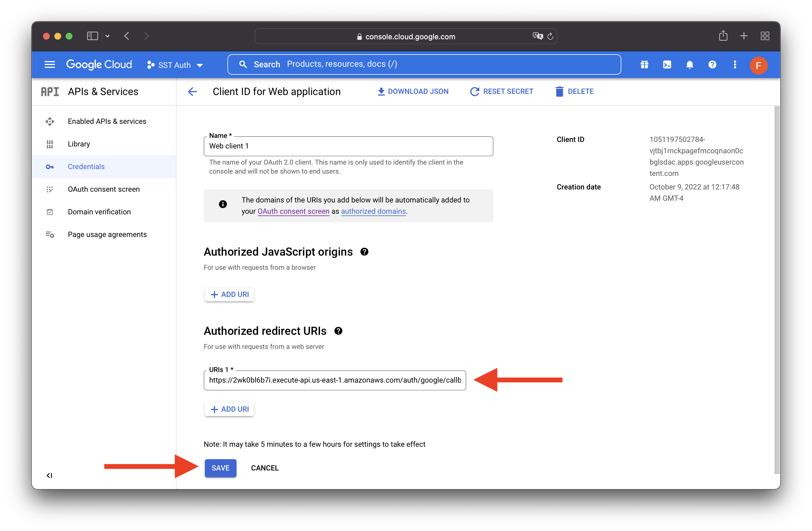Click the Safari address bar
The width and height of the screenshot is (812, 531).
406,36
